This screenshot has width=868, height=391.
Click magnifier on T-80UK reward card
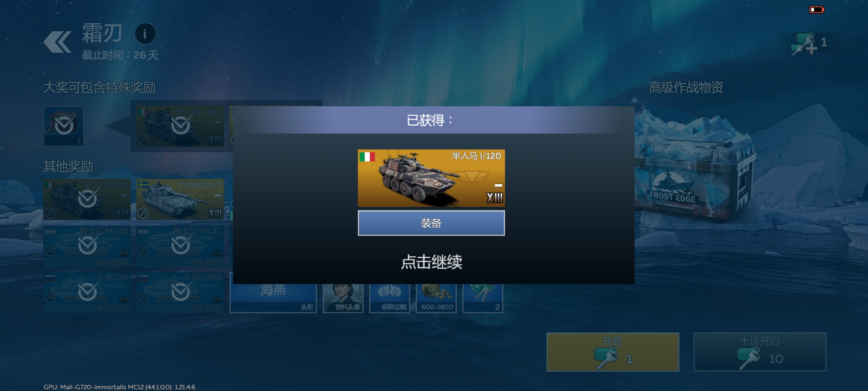point(50,297)
